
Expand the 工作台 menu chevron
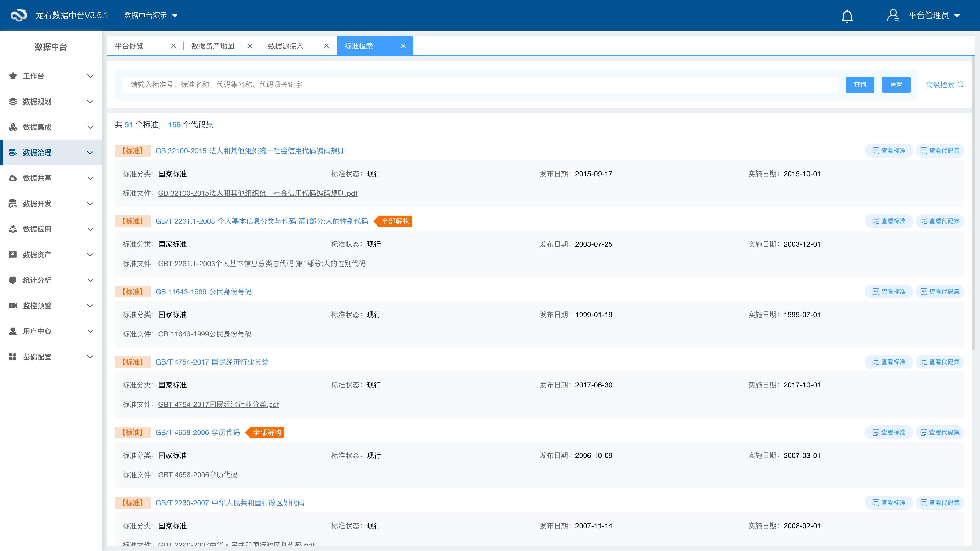90,76
